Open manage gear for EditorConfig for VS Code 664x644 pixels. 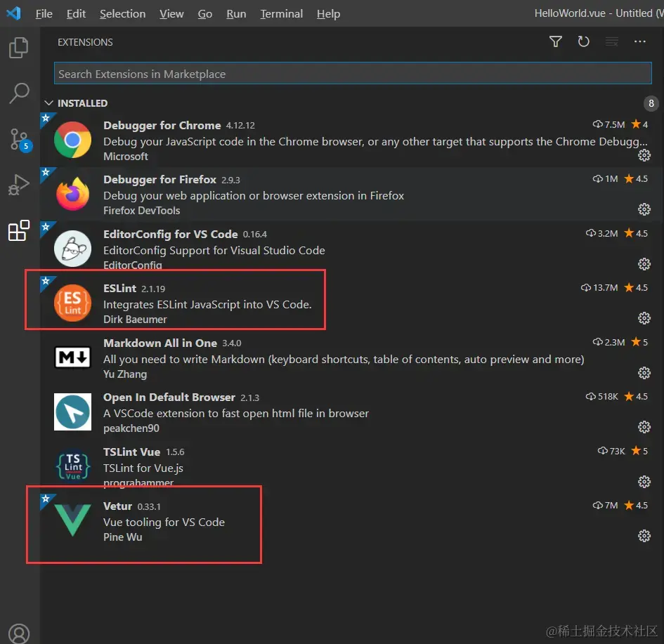644,264
